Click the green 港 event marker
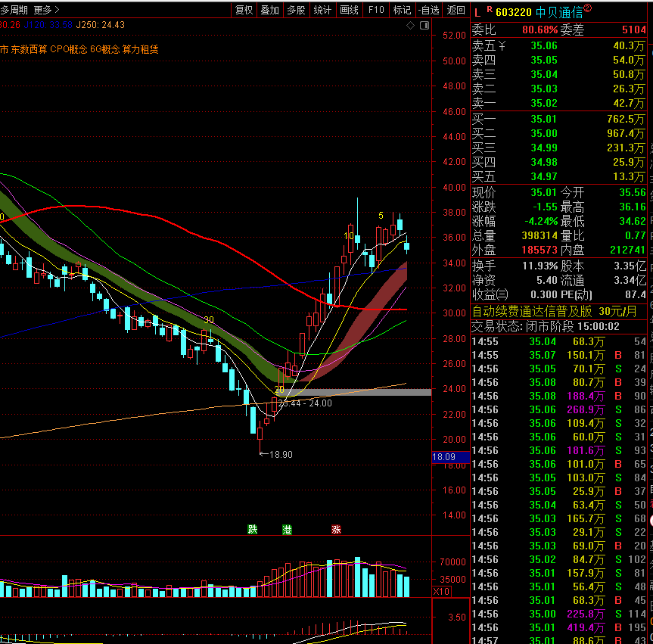653x644 pixels. point(287,530)
